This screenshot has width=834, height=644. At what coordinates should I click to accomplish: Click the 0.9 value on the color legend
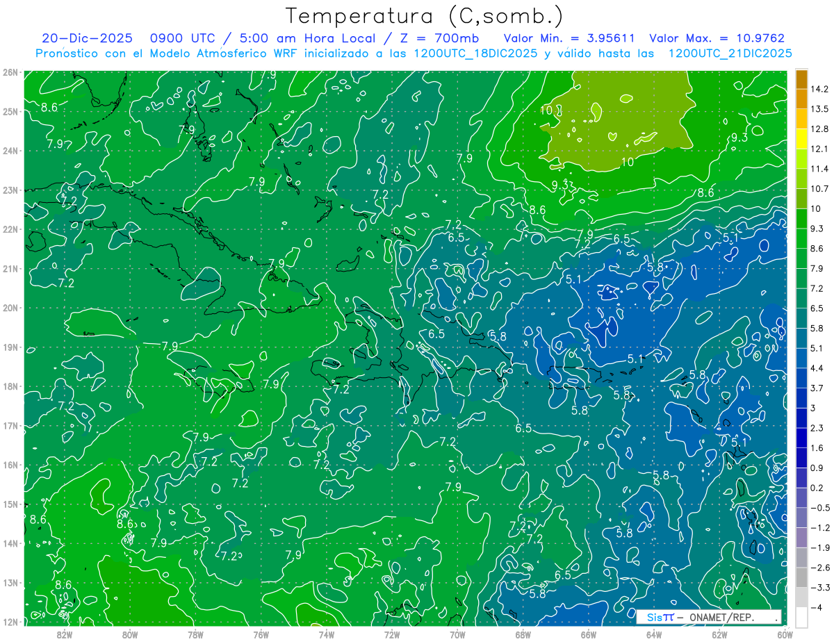pyautogui.click(x=818, y=468)
